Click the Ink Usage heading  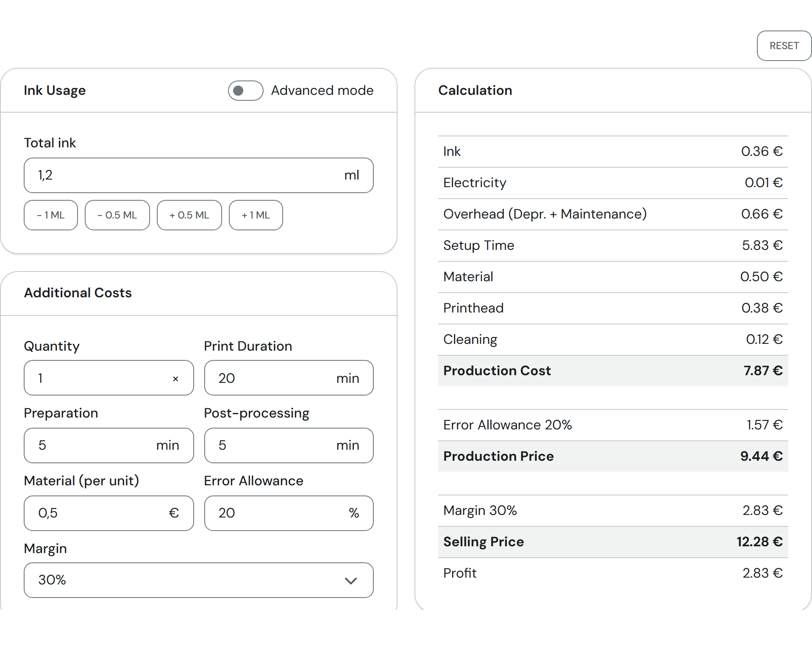point(55,90)
